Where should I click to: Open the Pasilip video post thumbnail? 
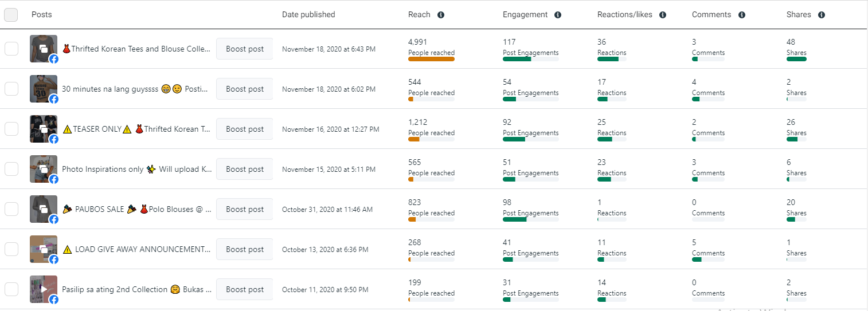42,288
